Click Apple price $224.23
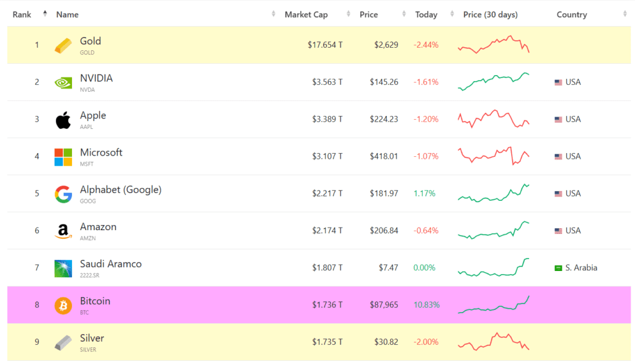The width and height of the screenshot is (635, 364). coord(384,120)
